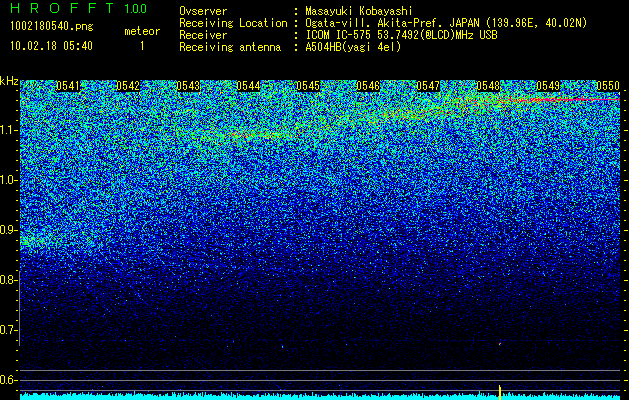Click the Receiving antenna field label
Screen dimensions: 629x400
pyautogui.click(x=230, y=47)
